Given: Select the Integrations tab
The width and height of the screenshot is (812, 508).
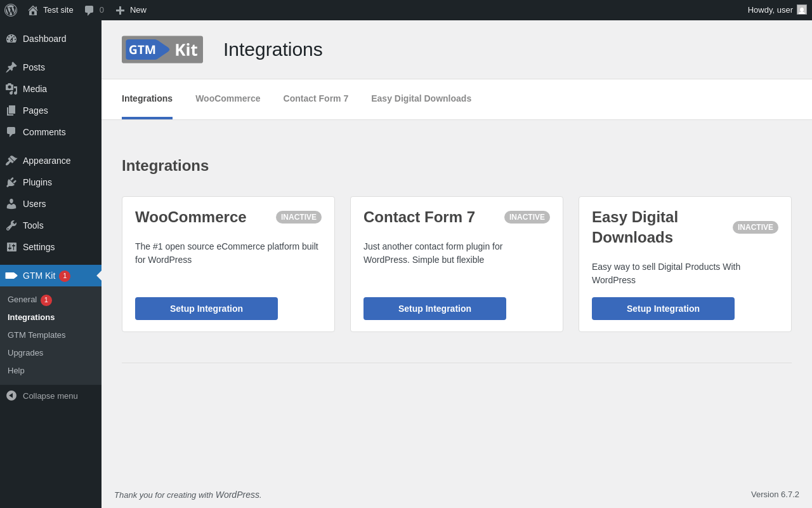Looking at the screenshot, I should click(x=147, y=98).
